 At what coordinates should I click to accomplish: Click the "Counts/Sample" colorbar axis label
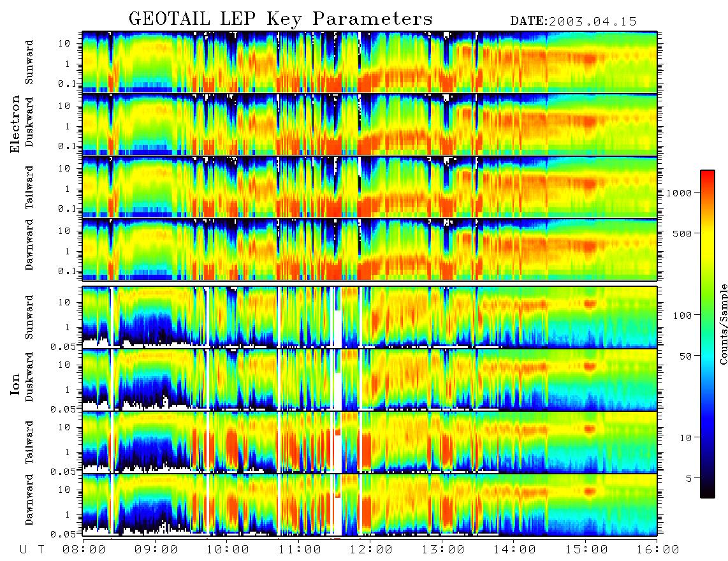(x=723, y=324)
